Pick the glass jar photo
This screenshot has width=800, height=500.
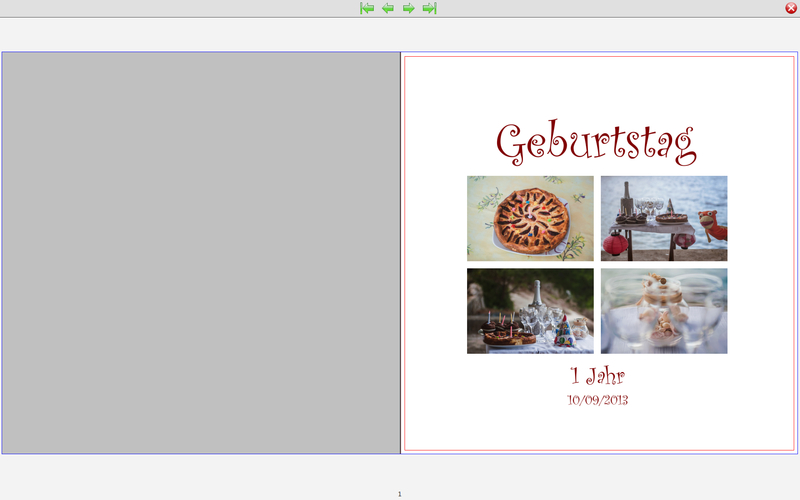[664, 311]
